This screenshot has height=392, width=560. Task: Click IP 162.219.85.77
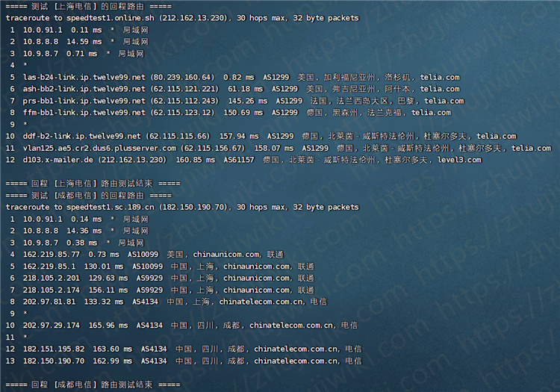point(52,254)
